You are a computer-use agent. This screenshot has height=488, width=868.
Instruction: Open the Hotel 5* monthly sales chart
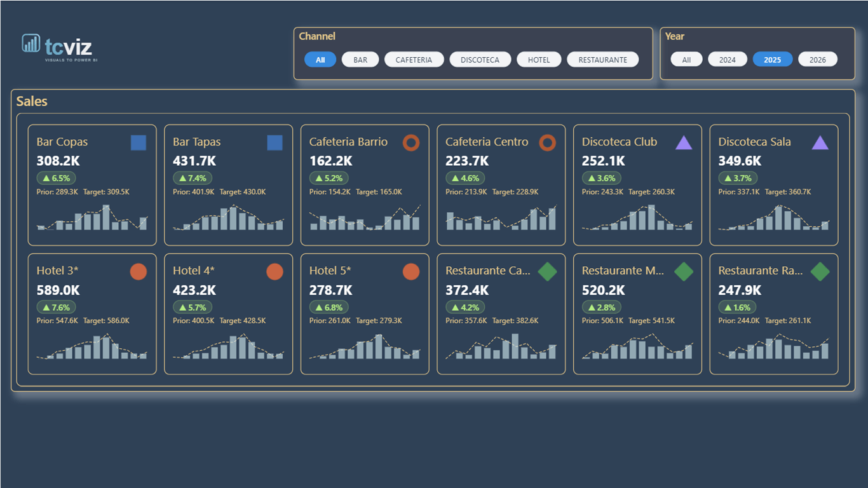(x=365, y=346)
